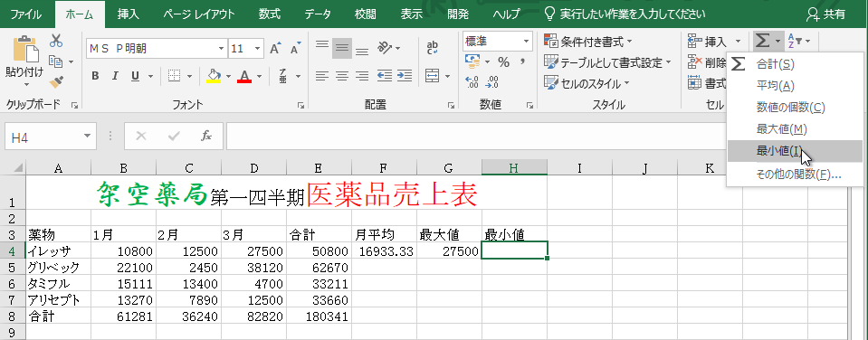Image resolution: width=868 pixels, height=340 pixels.
Task: Decrease indent in alignment group
Action: [x=384, y=76]
